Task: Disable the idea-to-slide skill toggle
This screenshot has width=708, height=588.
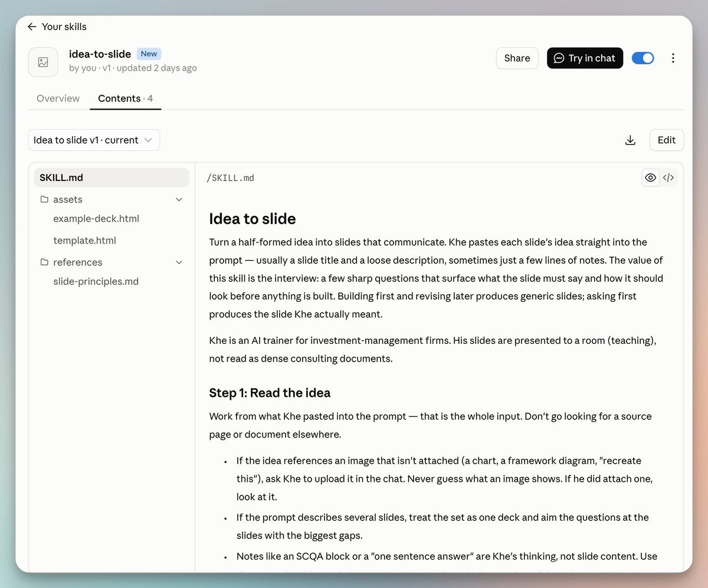Action: [643, 58]
